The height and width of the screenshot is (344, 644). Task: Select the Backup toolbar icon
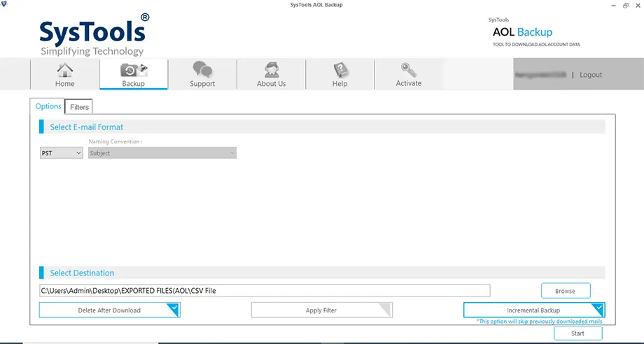(x=134, y=75)
